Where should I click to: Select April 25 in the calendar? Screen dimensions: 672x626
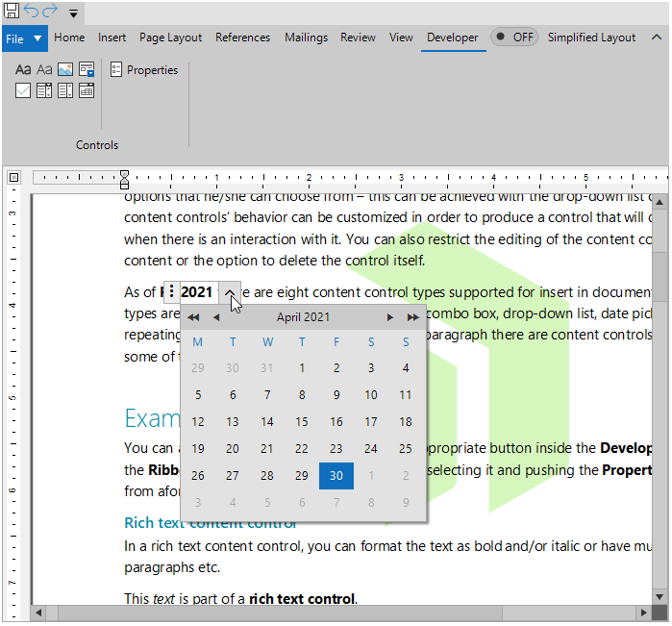406,449
